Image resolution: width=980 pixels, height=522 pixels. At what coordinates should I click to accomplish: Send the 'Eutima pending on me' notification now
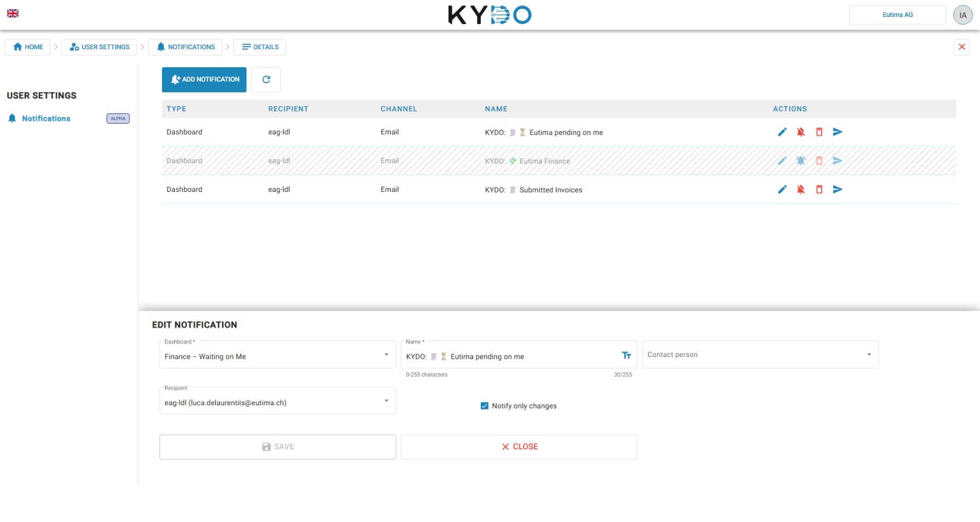pos(837,132)
